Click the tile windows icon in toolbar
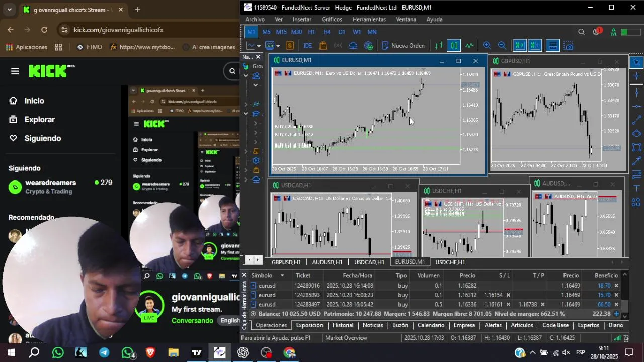The image size is (644, 362). click(552, 46)
